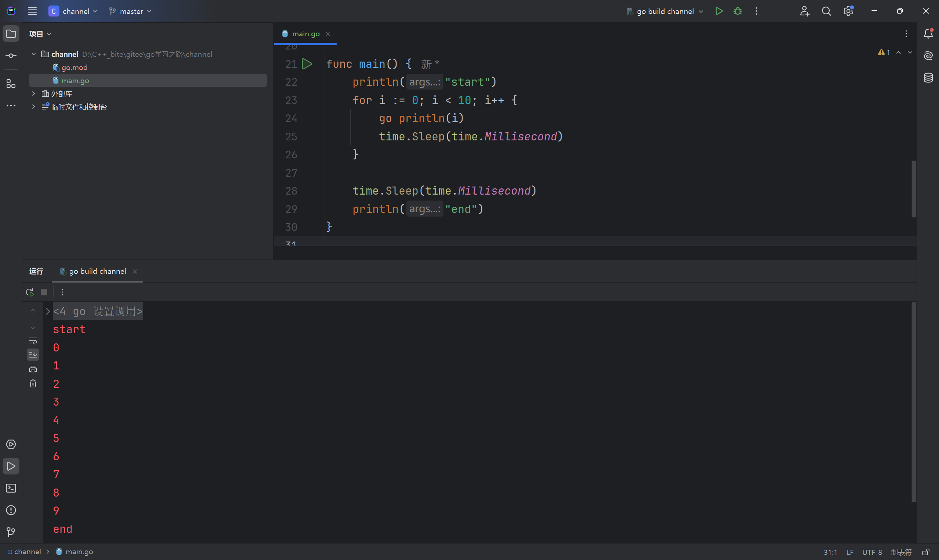Image resolution: width=939 pixels, height=560 pixels.
Task: Open the Commit tool window
Action: (11, 56)
